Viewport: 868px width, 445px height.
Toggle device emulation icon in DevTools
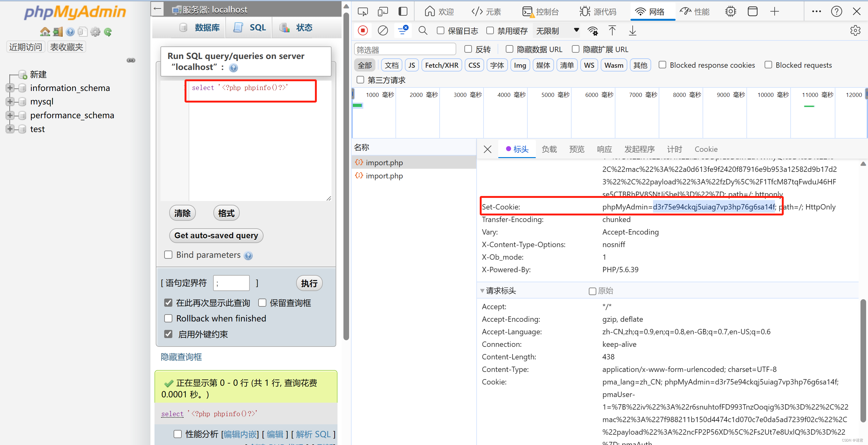tap(383, 12)
